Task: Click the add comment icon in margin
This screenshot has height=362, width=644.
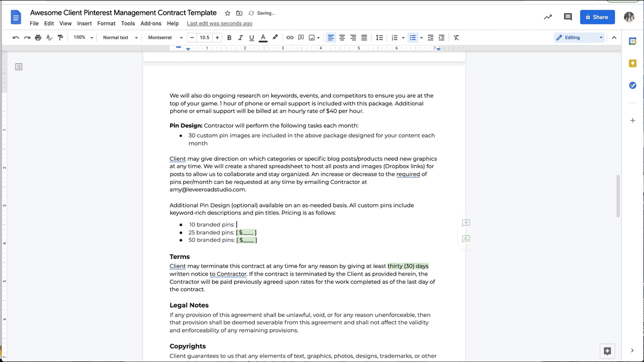Action: click(466, 223)
